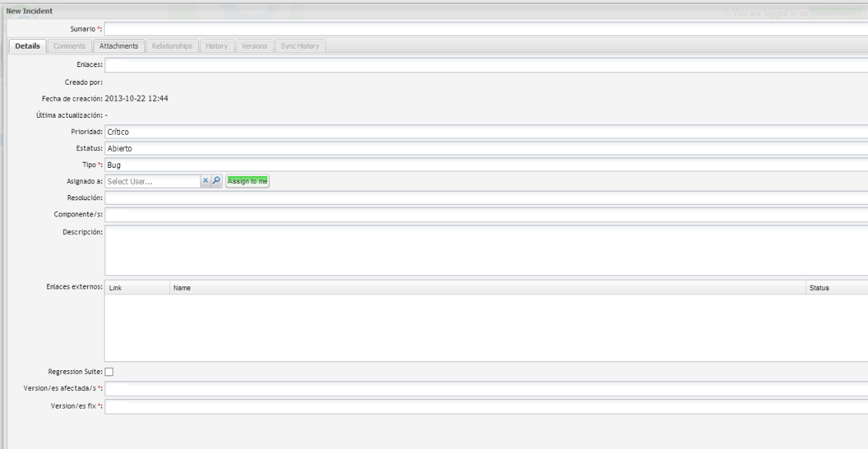Image resolution: width=868 pixels, height=449 pixels.
Task: Go to the Sync History tab
Action: pyautogui.click(x=300, y=46)
